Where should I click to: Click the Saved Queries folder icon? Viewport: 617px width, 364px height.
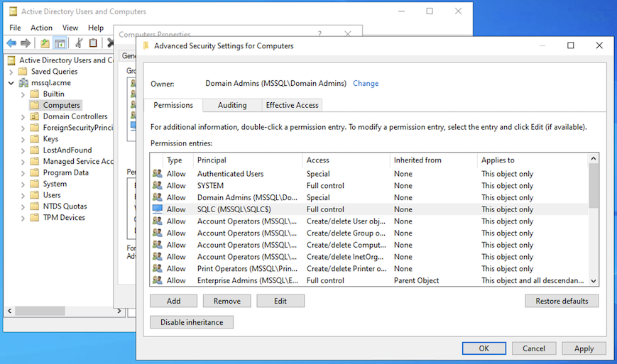click(23, 71)
